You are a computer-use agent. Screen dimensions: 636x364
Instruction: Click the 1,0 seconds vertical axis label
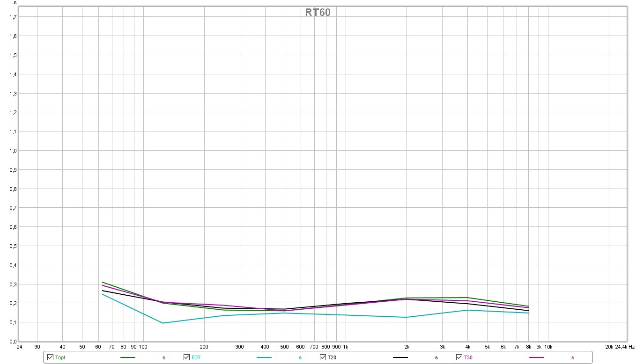point(13,151)
